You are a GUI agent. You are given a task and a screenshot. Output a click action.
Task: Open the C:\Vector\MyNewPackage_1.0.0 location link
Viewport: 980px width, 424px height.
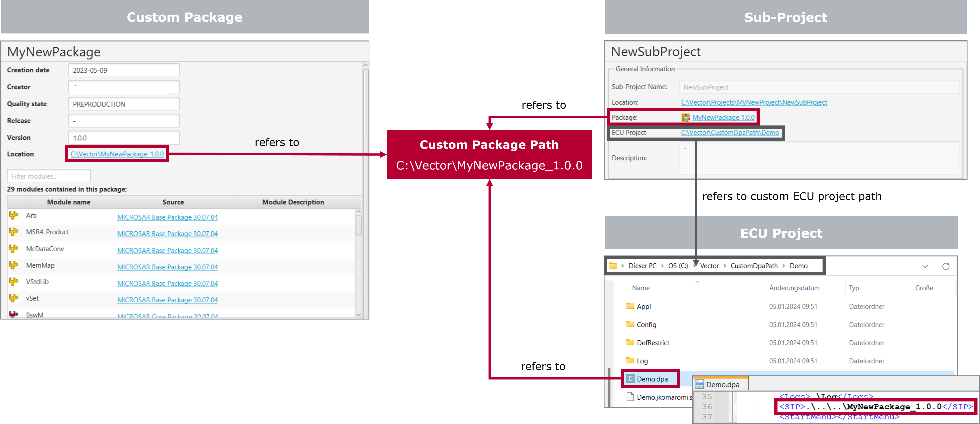[117, 154]
